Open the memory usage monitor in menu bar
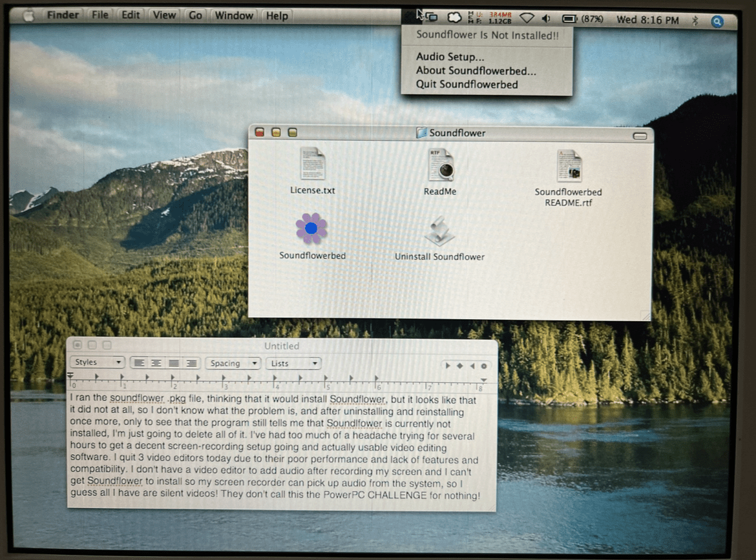Viewport: 756px width, 560px height. (489, 18)
